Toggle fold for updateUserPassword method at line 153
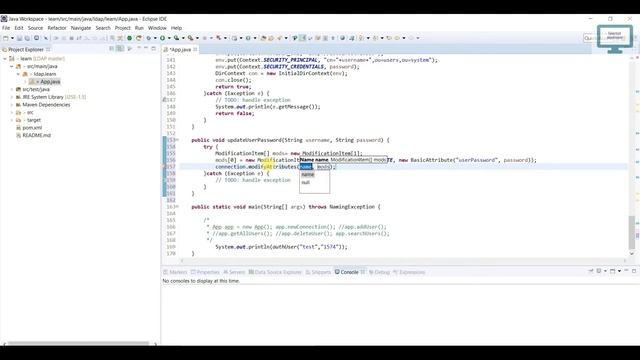 click(177, 140)
